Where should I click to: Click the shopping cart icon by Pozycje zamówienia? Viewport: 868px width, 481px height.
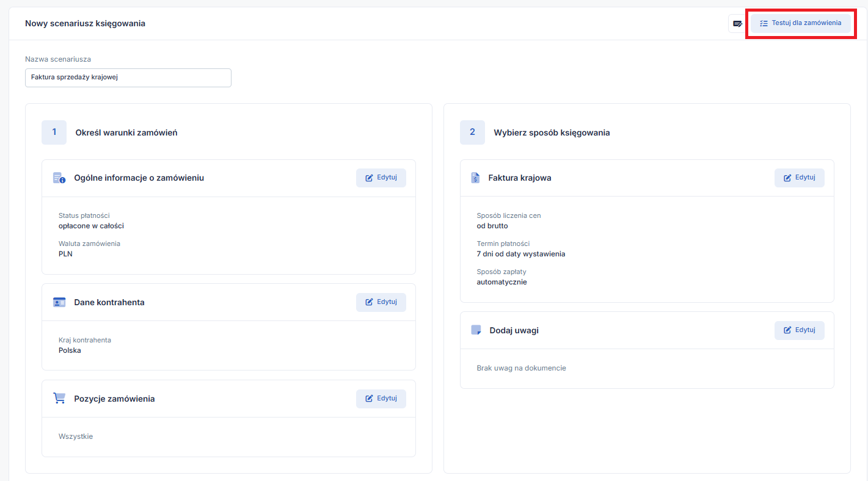point(59,398)
